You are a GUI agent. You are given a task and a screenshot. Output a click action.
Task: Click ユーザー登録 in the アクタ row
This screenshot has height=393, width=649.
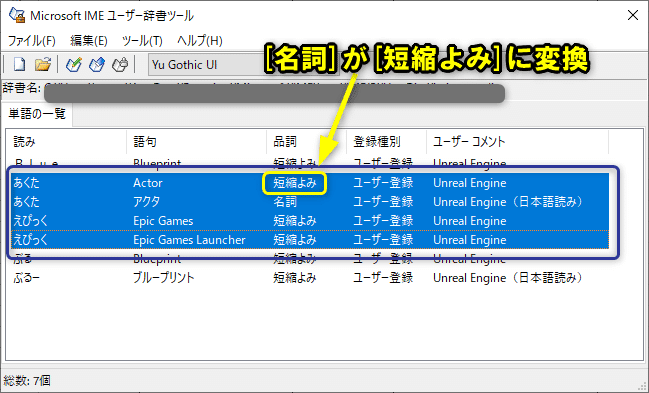383,202
